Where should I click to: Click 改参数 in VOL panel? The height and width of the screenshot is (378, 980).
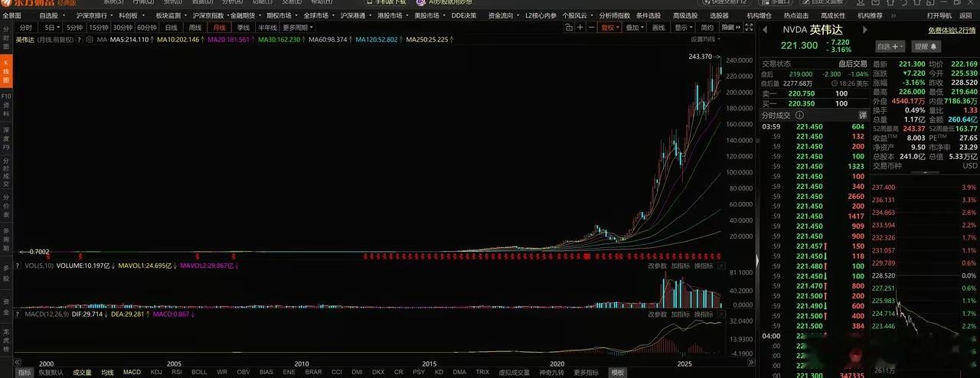[657, 266]
